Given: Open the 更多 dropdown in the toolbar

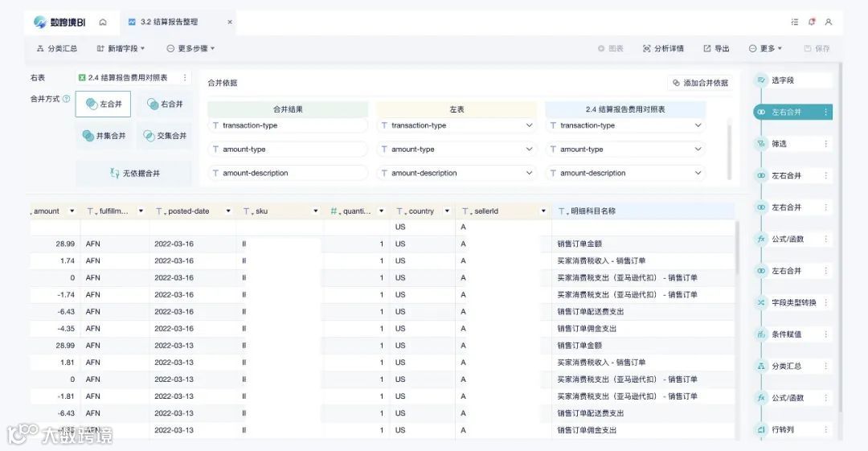Looking at the screenshot, I should pos(765,49).
